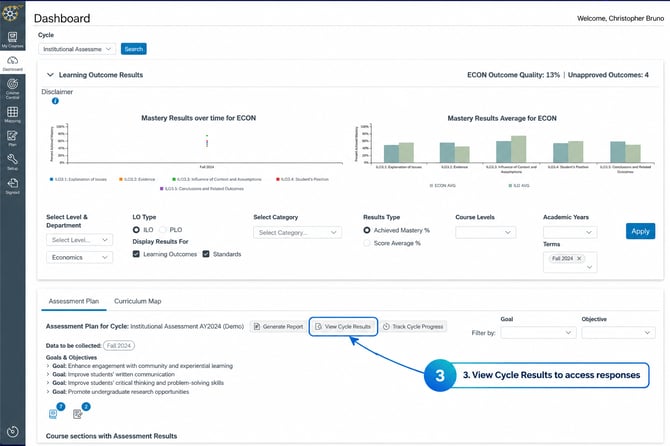This screenshot has width=670, height=446.
Task: Select the Score Average % option
Action: click(367, 243)
